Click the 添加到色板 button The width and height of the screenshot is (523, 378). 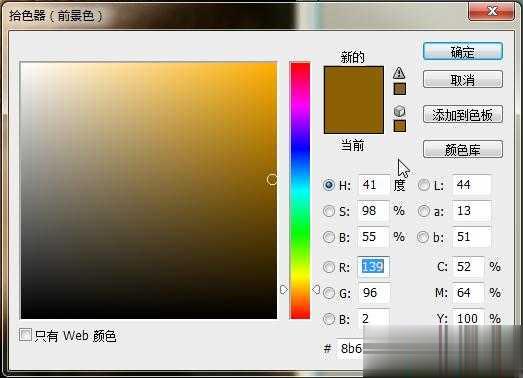(x=463, y=115)
